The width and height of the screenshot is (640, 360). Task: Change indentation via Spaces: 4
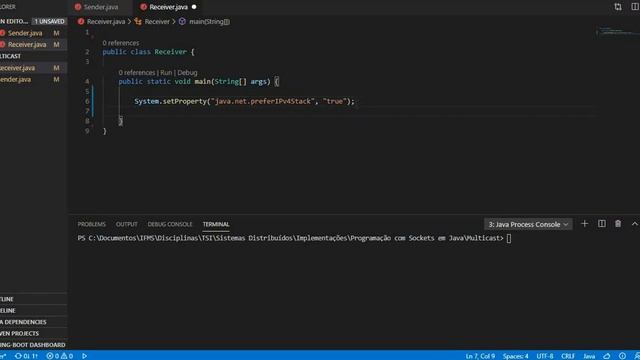point(516,356)
